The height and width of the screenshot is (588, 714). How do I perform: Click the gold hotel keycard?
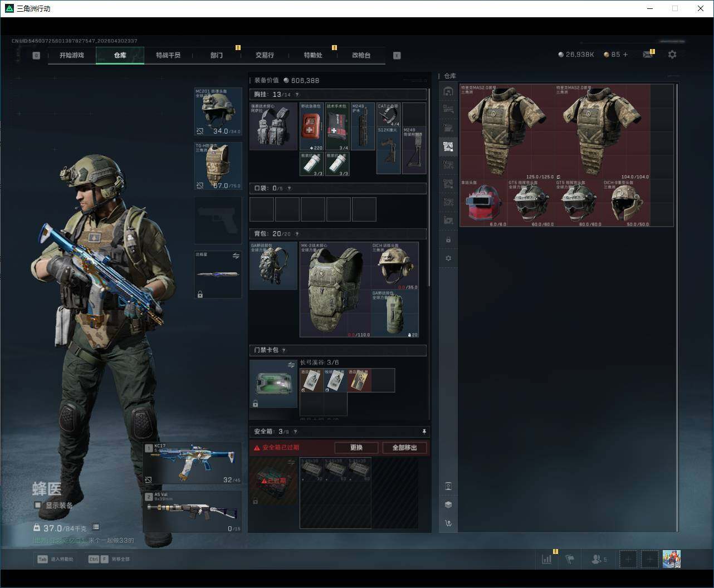pos(359,380)
